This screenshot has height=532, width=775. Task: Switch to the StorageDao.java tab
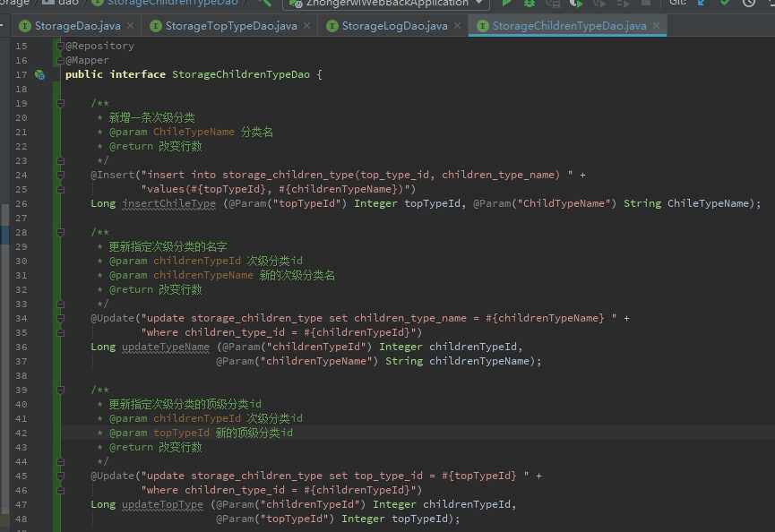point(77,26)
